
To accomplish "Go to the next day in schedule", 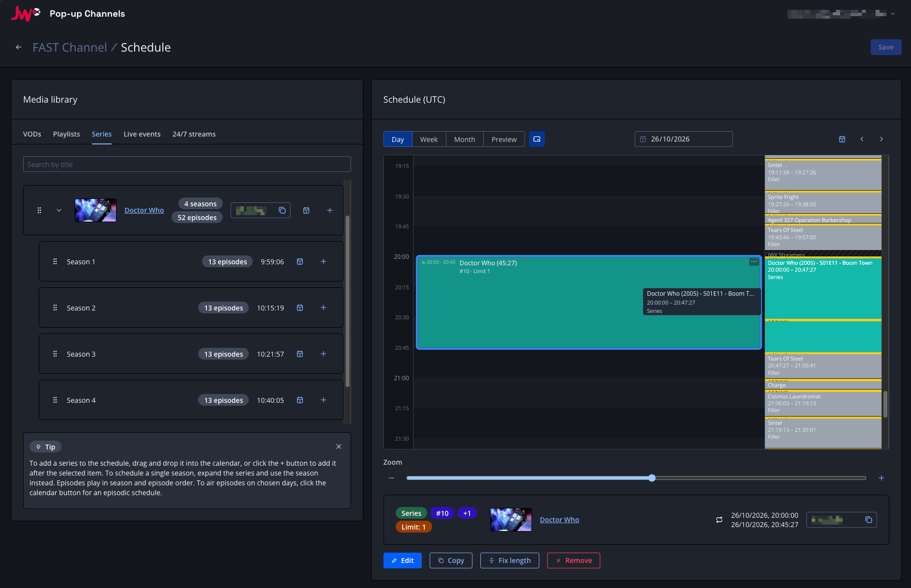I will coord(882,139).
